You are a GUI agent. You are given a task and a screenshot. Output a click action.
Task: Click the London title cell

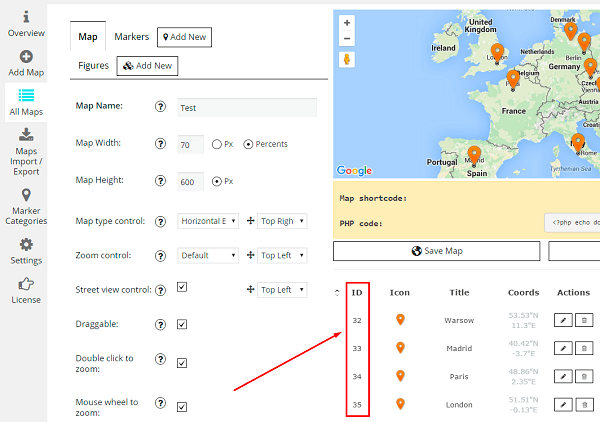click(459, 405)
